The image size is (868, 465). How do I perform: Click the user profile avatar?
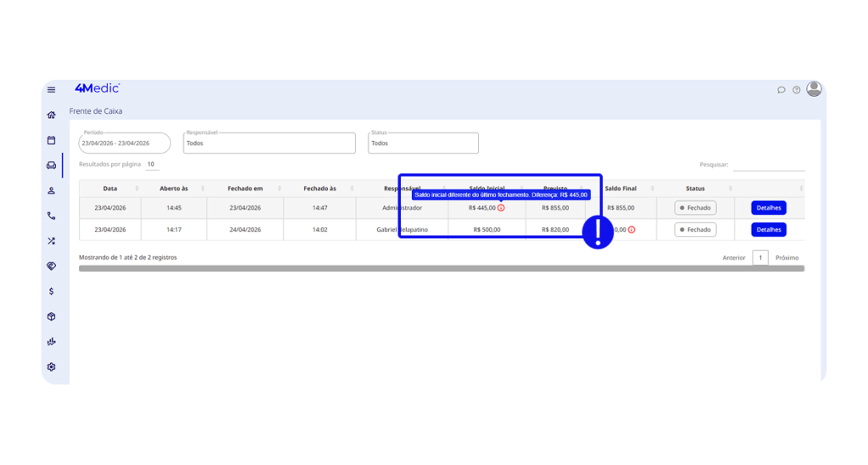[814, 89]
